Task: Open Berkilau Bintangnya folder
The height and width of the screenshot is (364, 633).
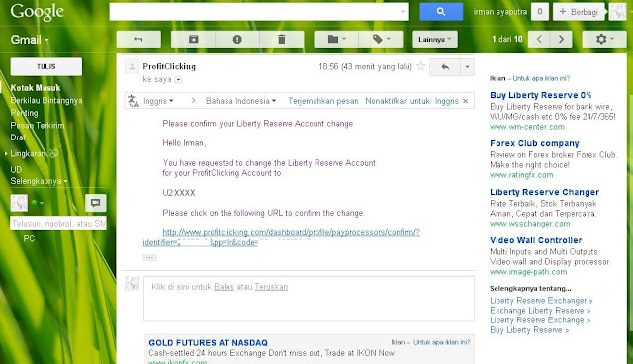Action: point(46,101)
